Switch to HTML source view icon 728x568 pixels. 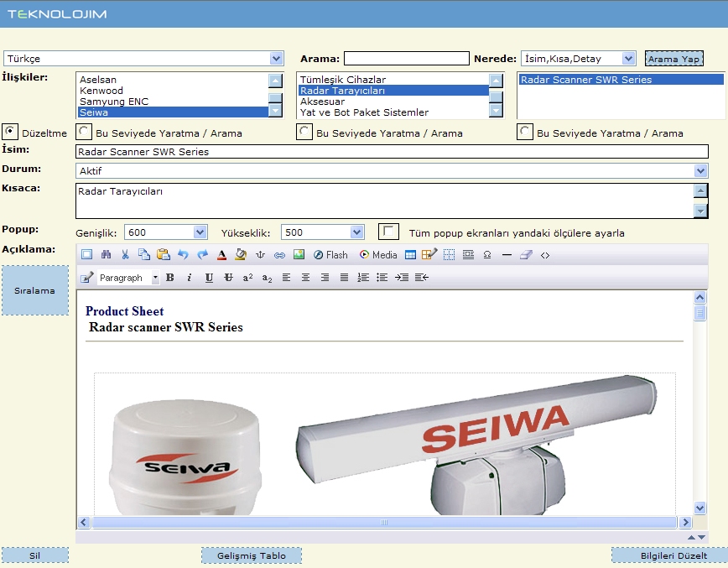point(545,255)
